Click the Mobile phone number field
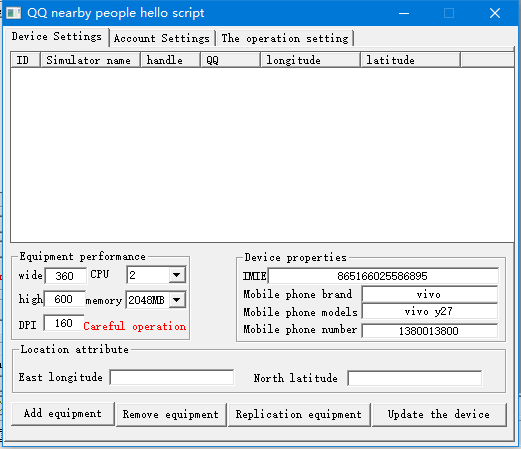The width and height of the screenshot is (521, 449). (429, 331)
